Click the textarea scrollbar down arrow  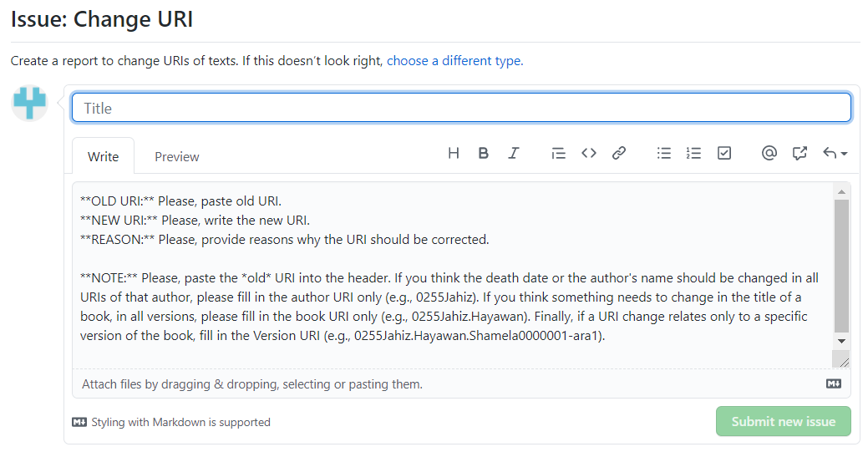click(841, 341)
